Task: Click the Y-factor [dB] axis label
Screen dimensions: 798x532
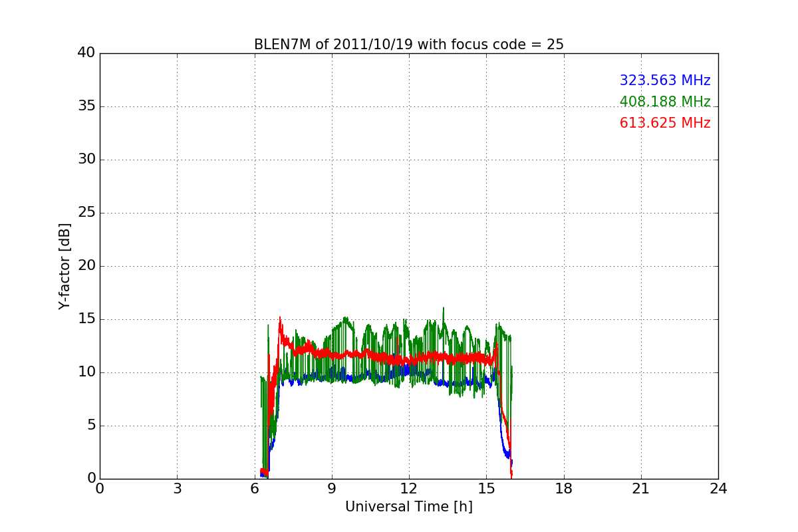Action: [65, 266]
